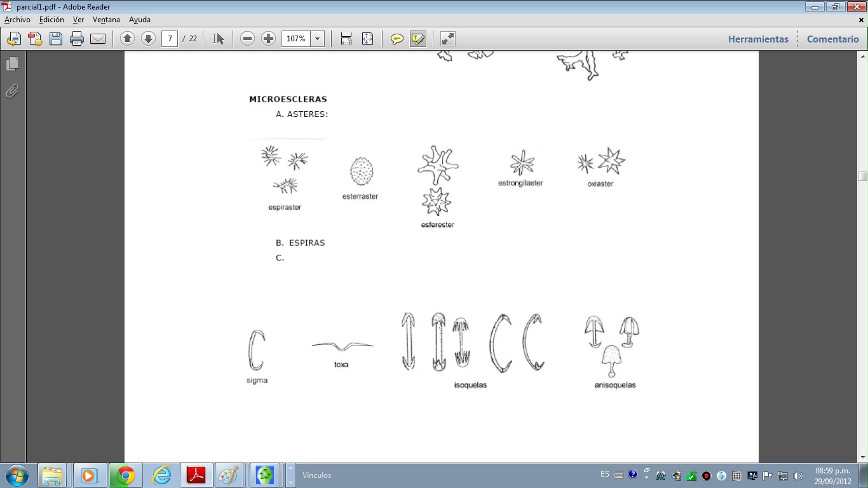Add a sticky note comment
868x488 pixels.
(x=397, y=39)
